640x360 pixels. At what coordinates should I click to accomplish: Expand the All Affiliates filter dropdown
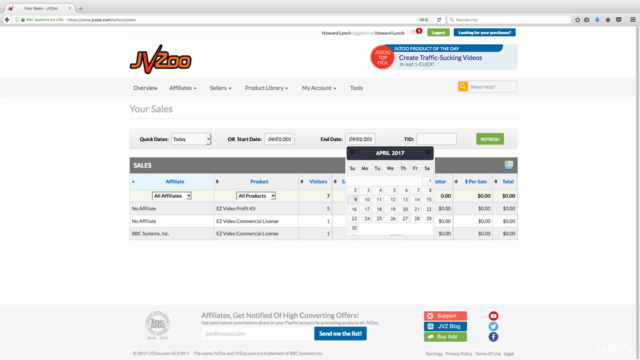171,196
